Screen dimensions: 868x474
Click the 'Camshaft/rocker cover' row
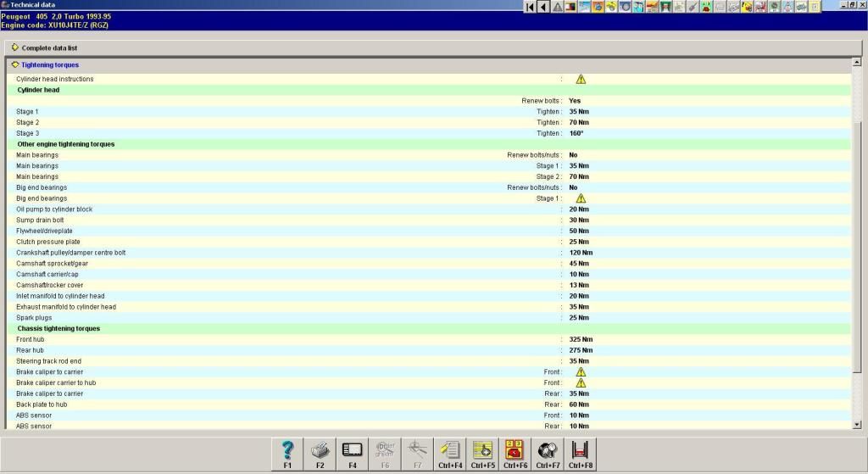pos(429,285)
